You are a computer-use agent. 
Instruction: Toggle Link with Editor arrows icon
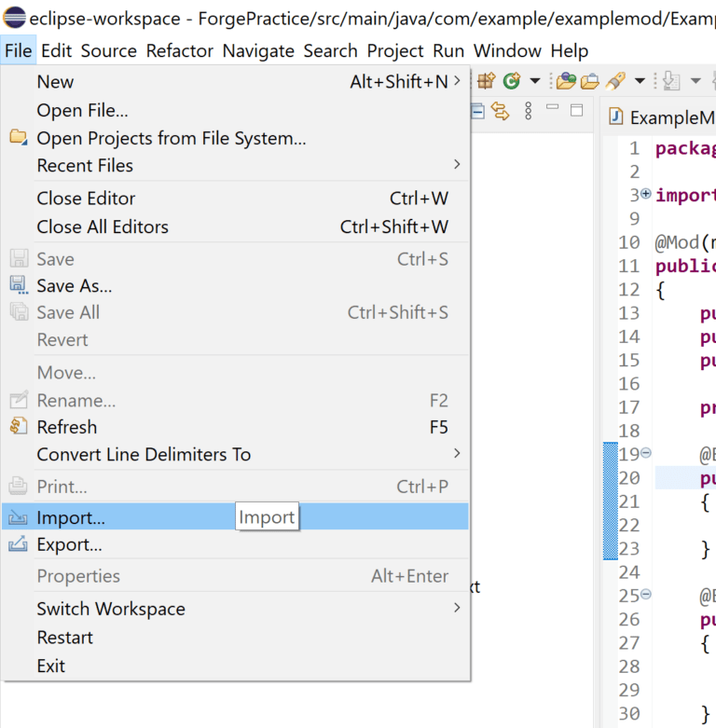(501, 112)
